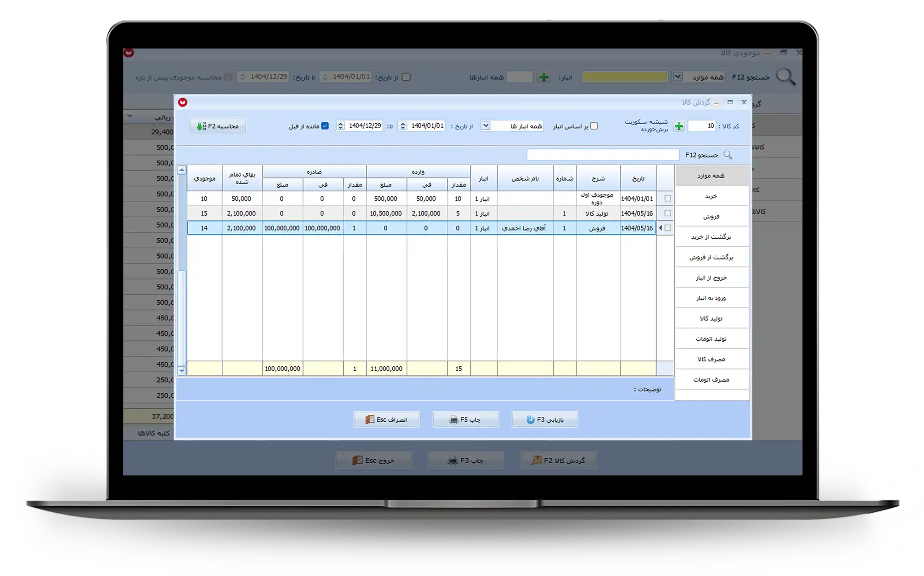Viewport: 924px width, 576px height.
Task: Toggle محاسبه موجودی پیش از بازه checkbox
Action: 228,77
